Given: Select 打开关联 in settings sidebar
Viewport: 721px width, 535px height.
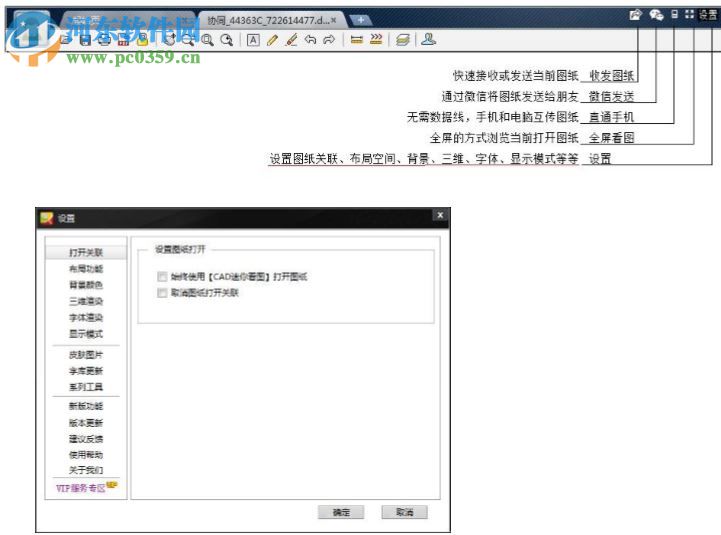Looking at the screenshot, I should [86, 252].
